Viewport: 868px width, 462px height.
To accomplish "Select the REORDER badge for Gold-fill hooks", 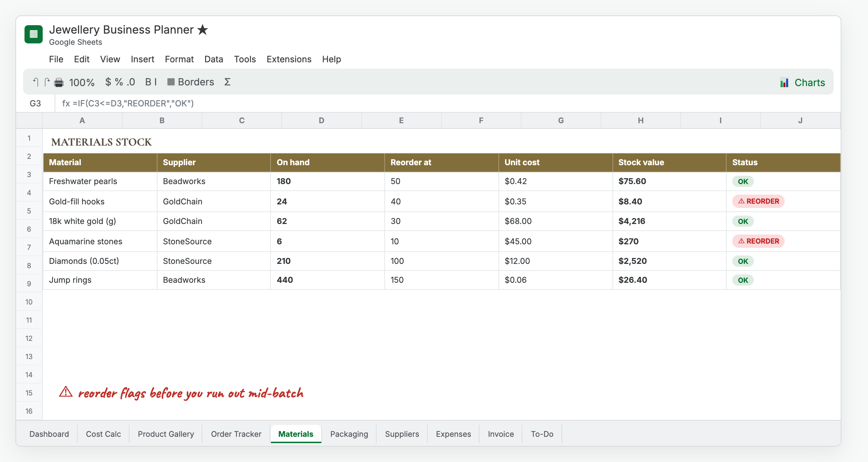I will pos(758,201).
